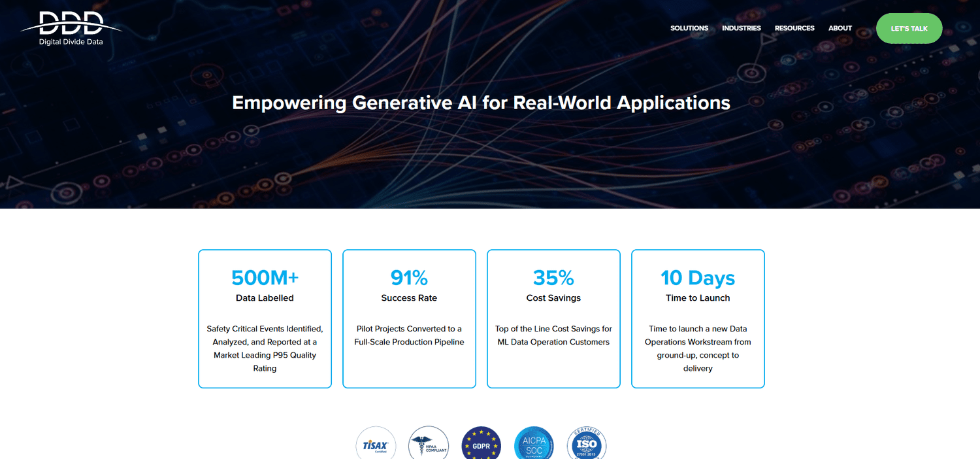Click the Digital Divide Data logo
This screenshot has height=459, width=980.
click(x=71, y=28)
